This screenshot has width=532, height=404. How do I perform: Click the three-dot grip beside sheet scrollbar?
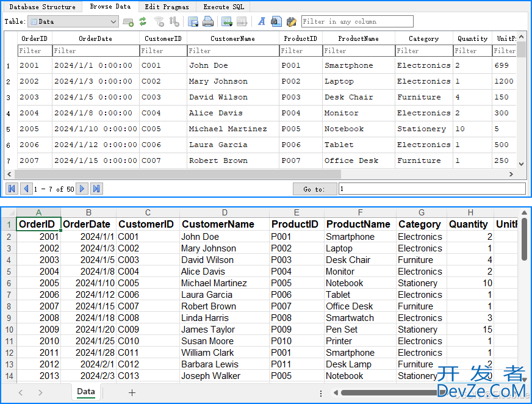pos(321,393)
